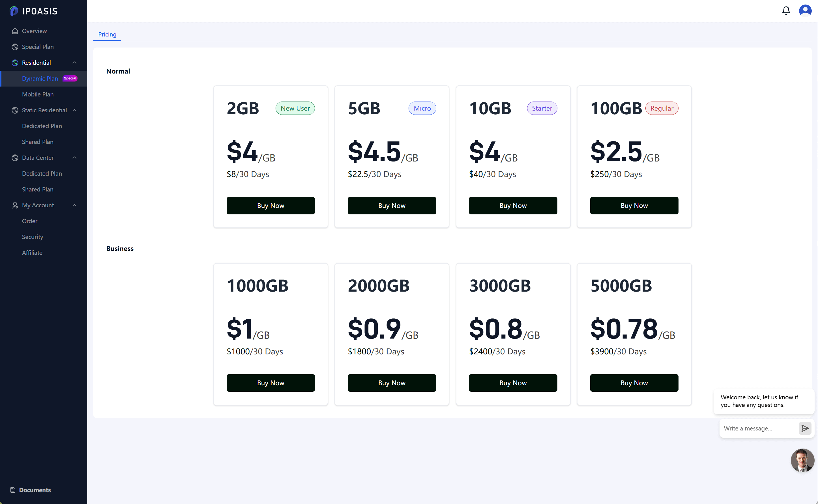Click the Special Plan globe icon
The width and height of the screenshot is (818, 504).
[x=15, y=47]
